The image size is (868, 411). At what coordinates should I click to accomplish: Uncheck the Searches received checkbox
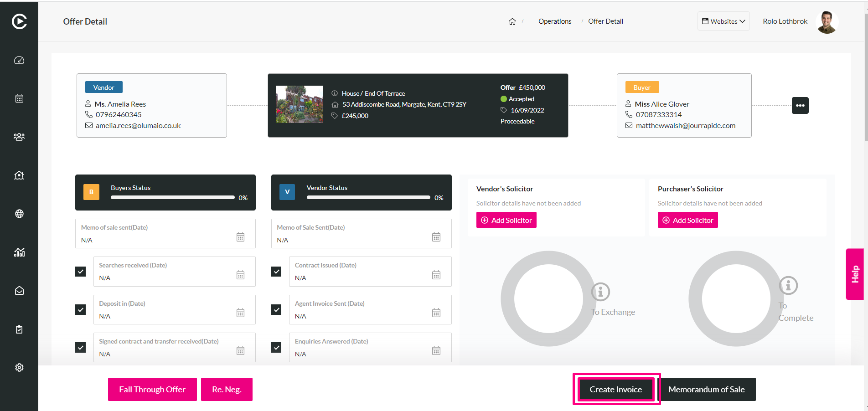80,272
